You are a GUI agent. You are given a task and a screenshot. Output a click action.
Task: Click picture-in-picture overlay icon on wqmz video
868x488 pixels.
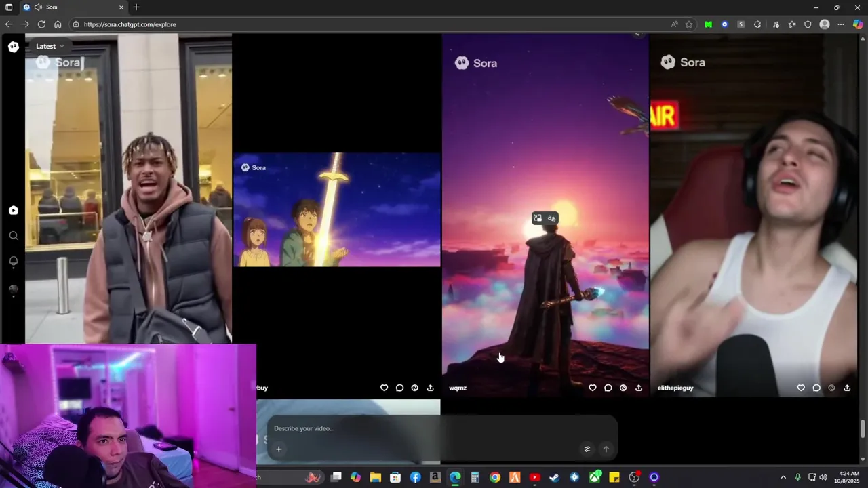[x=538, y=218]
